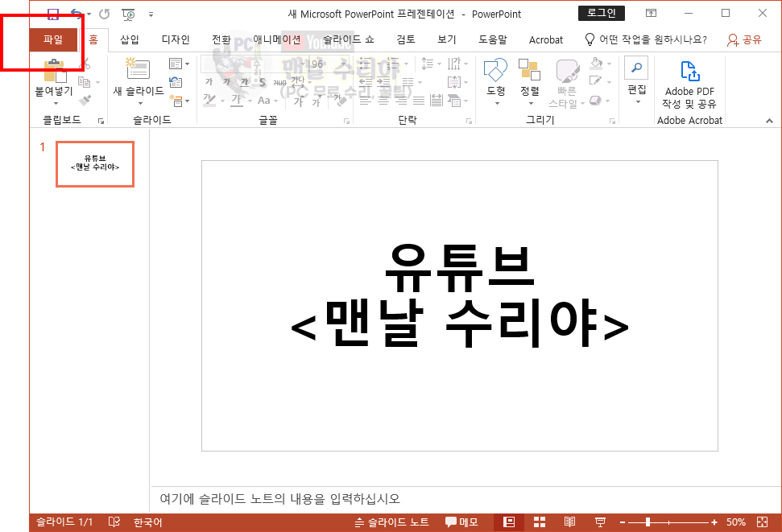Open the 단락 (Paragraph) dialog launcher
The width and height of the screenshot is (782, 532).
tap(469, 121)
